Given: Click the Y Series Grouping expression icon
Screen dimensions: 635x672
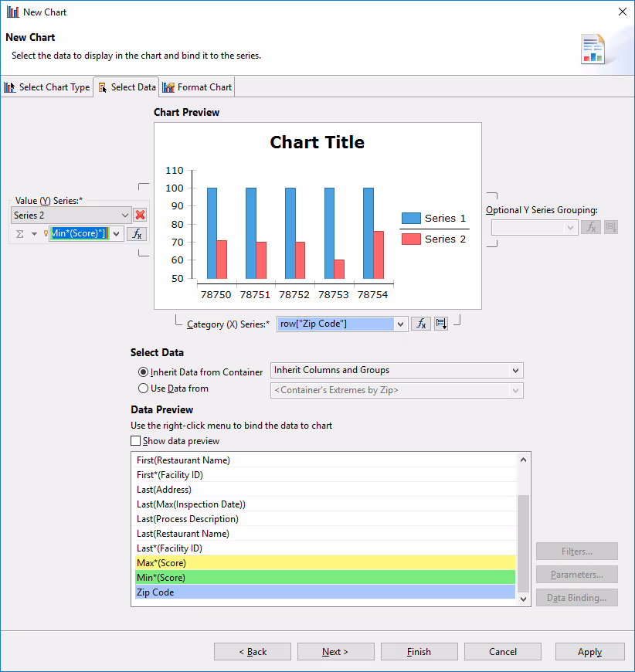Looking at the screenshot, I should tap(590, 227).
